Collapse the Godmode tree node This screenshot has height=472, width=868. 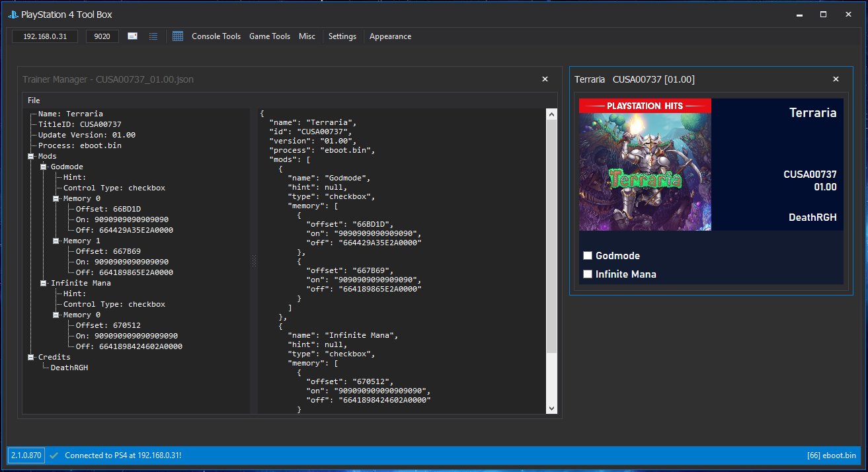[x=44, y=167]
